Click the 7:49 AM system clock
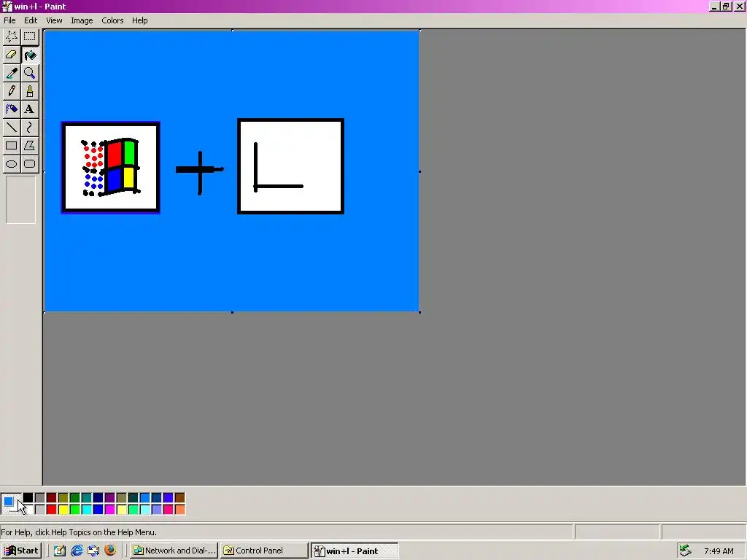This screenshot has height=560, width=747. tap(719, 551)
